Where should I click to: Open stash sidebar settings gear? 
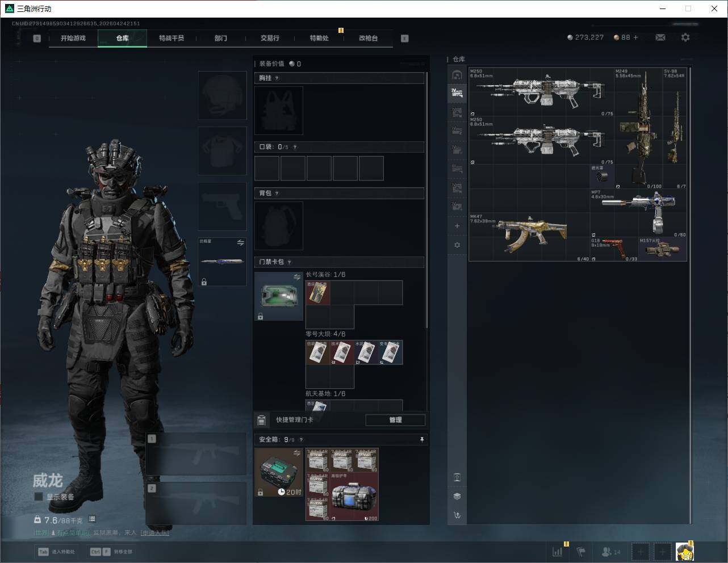457,245
